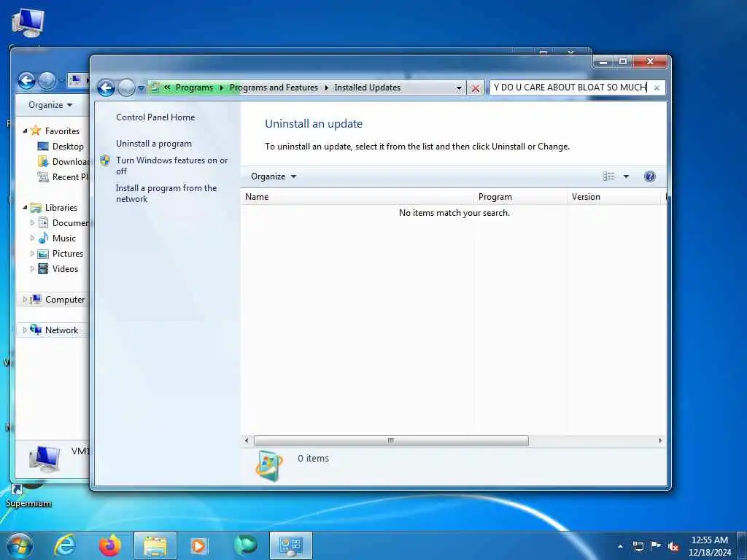Open recent pages dropdown next to forward arrow
The height and width of the screenshot is (560, 747).
[141, 88]
